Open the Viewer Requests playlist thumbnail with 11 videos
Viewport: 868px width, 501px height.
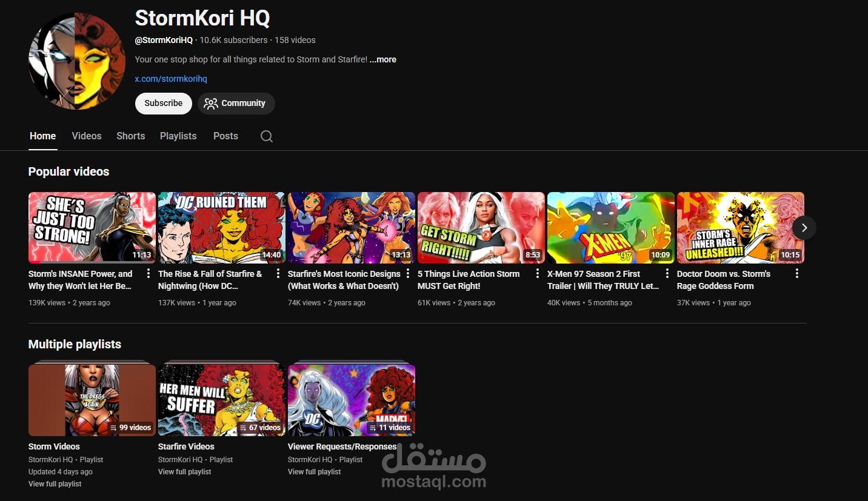[352, 400]
